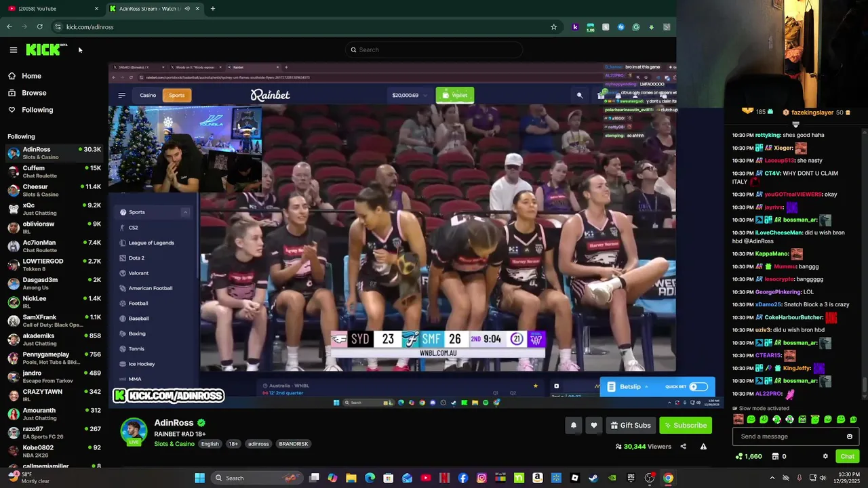Click the AdinRoss profile avatar
868x488 pixels.
[x=134, y=432]
